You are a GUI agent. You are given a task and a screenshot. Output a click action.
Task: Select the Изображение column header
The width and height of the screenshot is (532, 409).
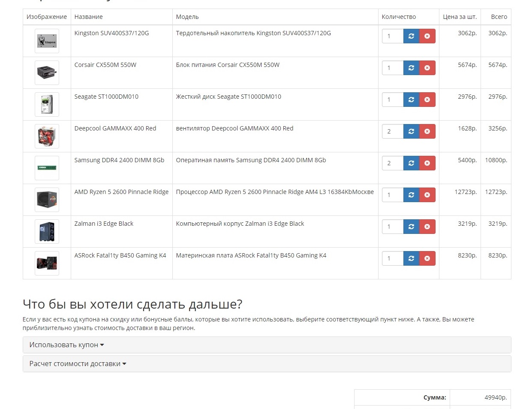point(47,17)
